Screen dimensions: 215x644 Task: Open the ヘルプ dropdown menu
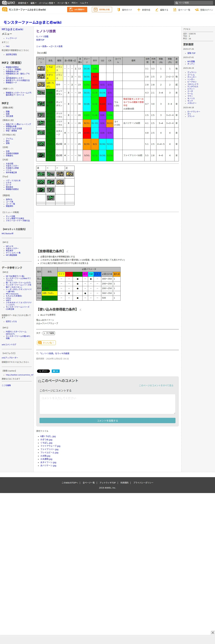(84, 3)
